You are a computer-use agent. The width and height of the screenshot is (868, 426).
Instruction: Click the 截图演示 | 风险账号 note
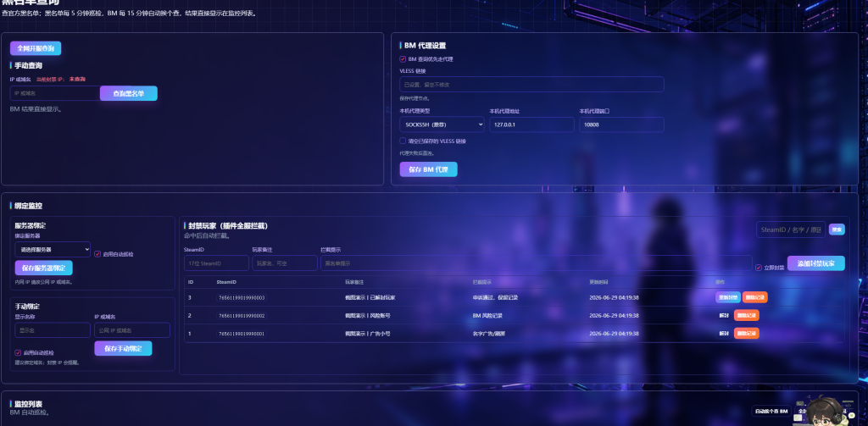coord(368,315)
